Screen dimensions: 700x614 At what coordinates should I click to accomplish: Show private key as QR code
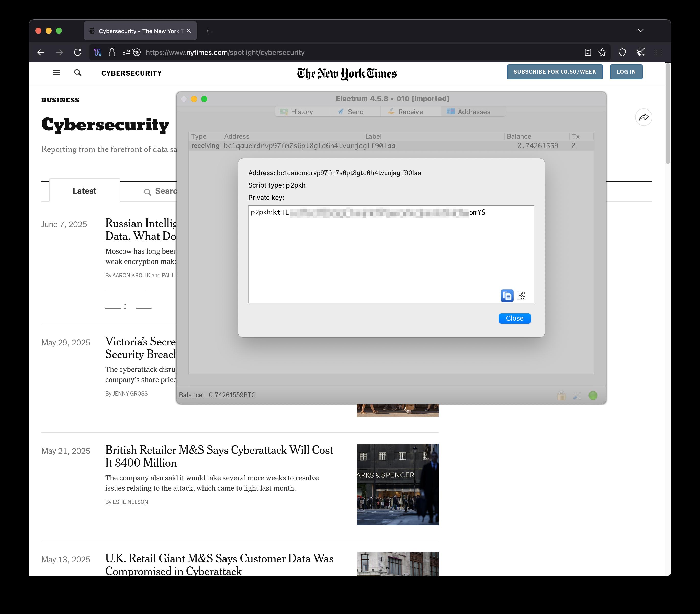(x=521, y=296)
